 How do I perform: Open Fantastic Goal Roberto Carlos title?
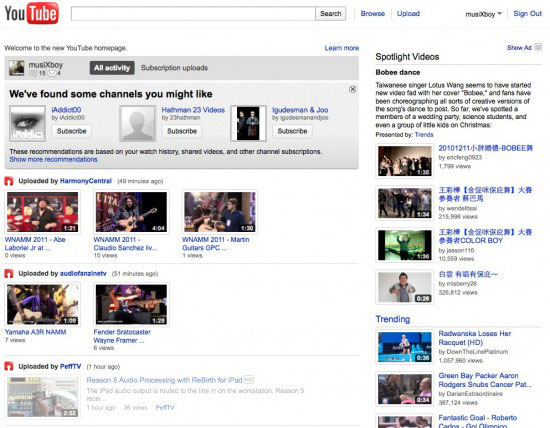pyautogui.click(x=478, y=422)
